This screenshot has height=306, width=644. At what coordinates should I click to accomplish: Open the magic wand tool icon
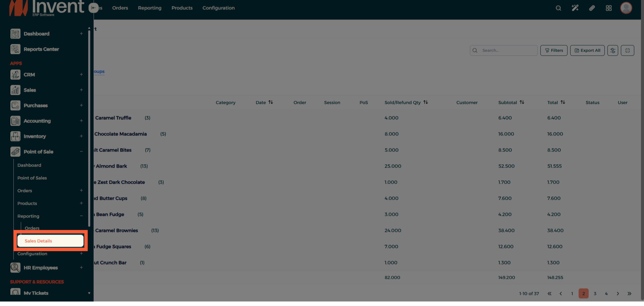(x=575, y=8)
